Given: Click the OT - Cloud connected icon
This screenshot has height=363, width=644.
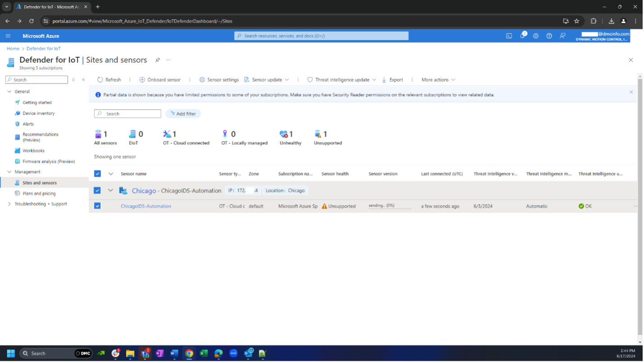Looking at the screenshot, I should (167, 134).
